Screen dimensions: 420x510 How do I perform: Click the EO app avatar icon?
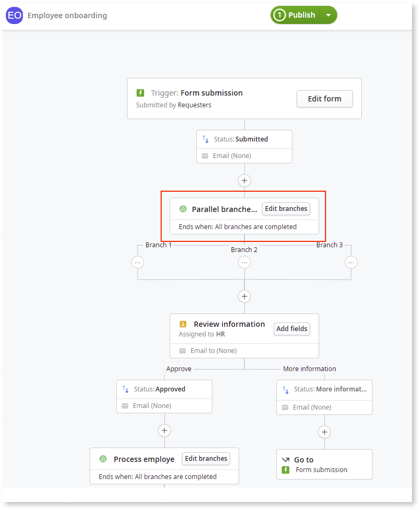click(14, 15)
